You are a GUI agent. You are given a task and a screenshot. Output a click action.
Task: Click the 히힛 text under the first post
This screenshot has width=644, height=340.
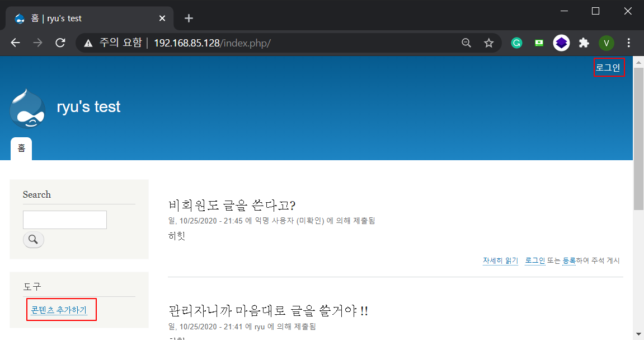coord(177,236)
